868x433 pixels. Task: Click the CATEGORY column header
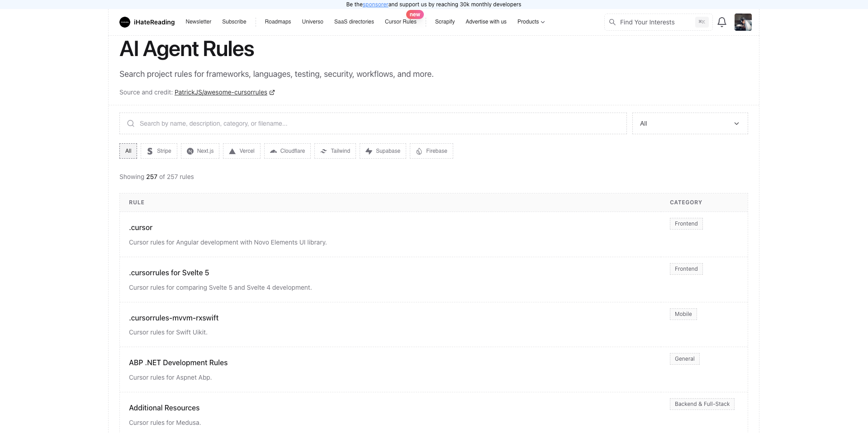click(x=686, y=202)
